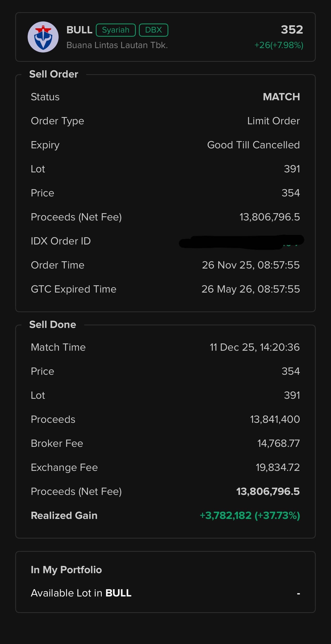Tap the MATCH status value
Viewport: 331px width, 644px height.
pyautogui.click(x=281, y=97)
